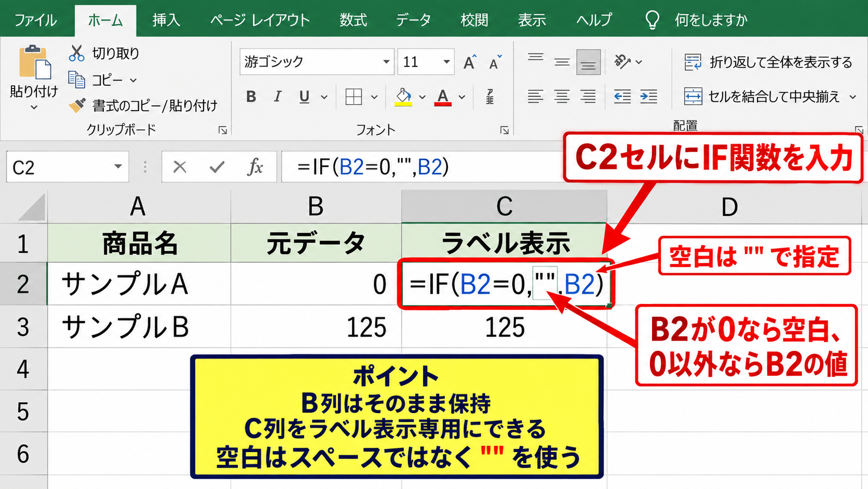Click the Orientation text angle icon
The height and width of the screenshot is (489, 868).
(622, 62)
